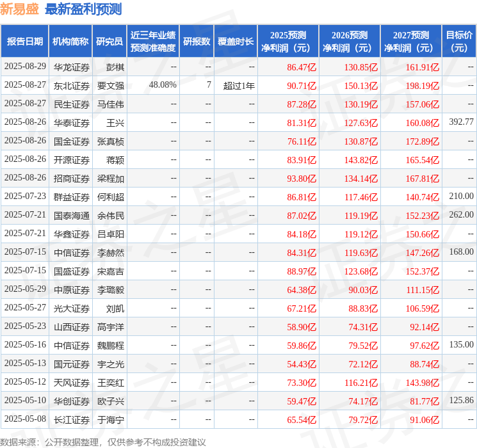This screenshot has height=448, width=477.
Task: Select the 研究员 column header
Action: [109, 42]
